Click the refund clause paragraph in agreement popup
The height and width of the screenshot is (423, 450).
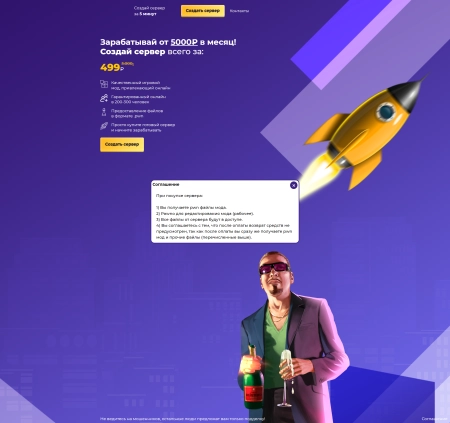224,231
